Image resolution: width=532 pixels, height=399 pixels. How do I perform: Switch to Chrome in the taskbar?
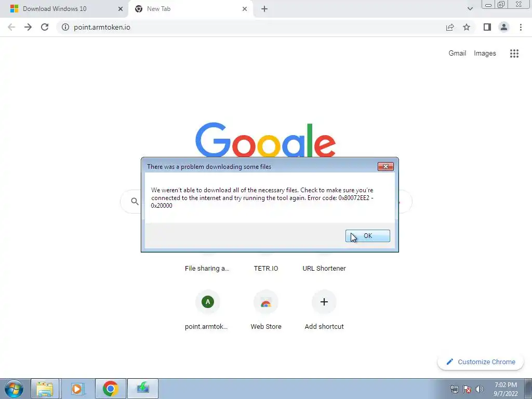110,389
